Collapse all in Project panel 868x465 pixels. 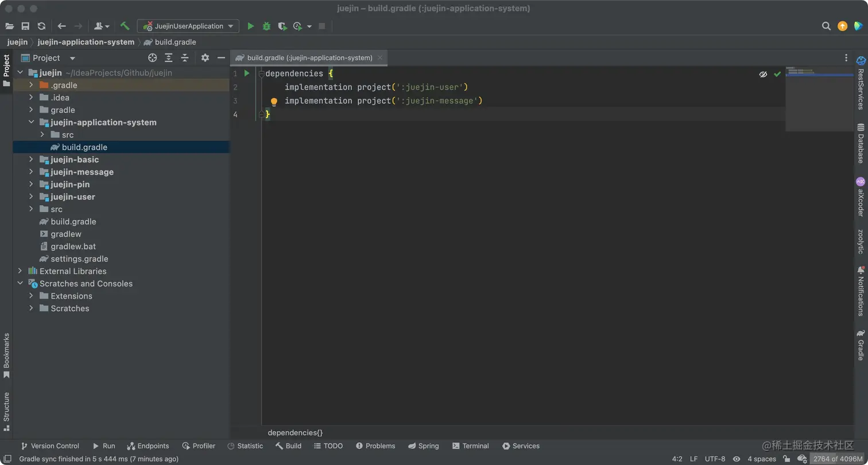click(x=185, y=57)
